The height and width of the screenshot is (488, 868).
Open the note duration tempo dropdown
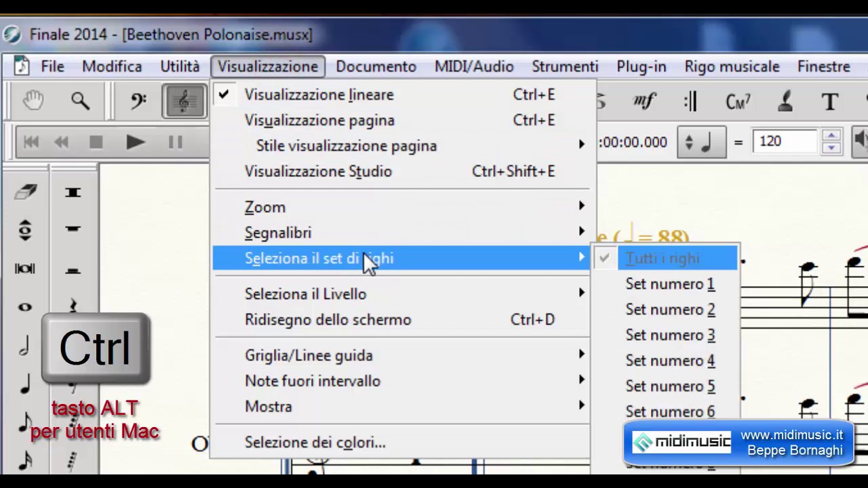699,142
